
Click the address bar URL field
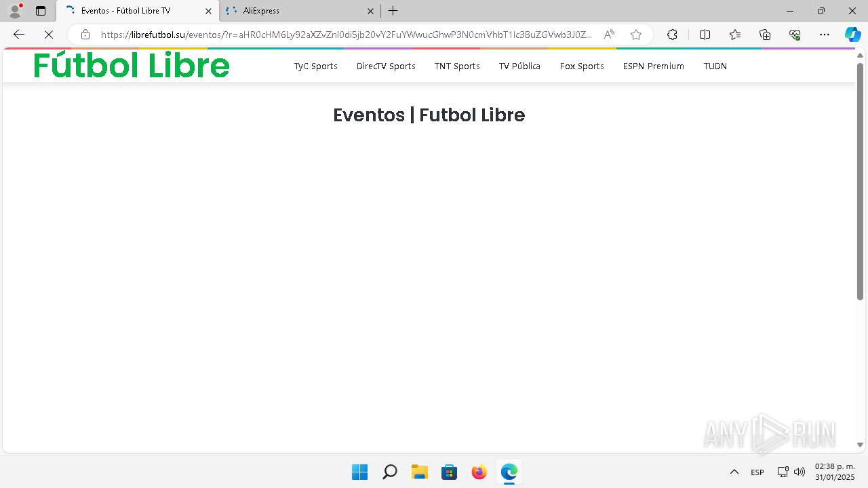(346, 35)
